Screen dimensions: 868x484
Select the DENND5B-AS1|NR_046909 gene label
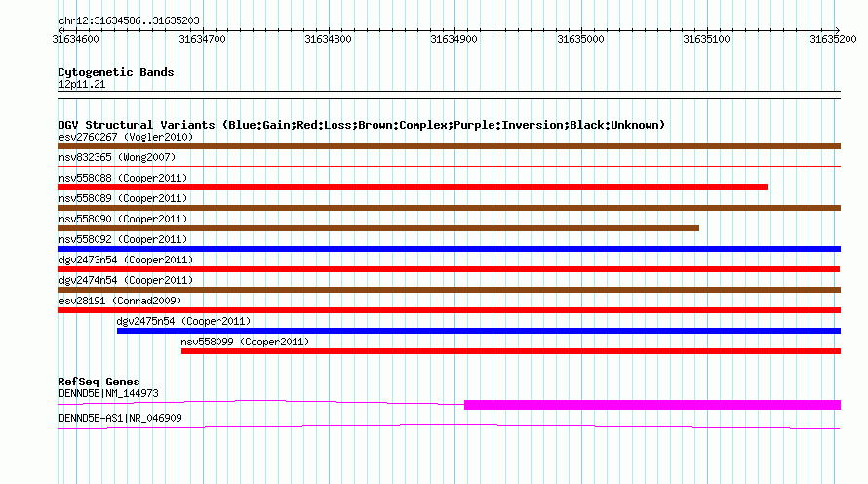[120, 418]
